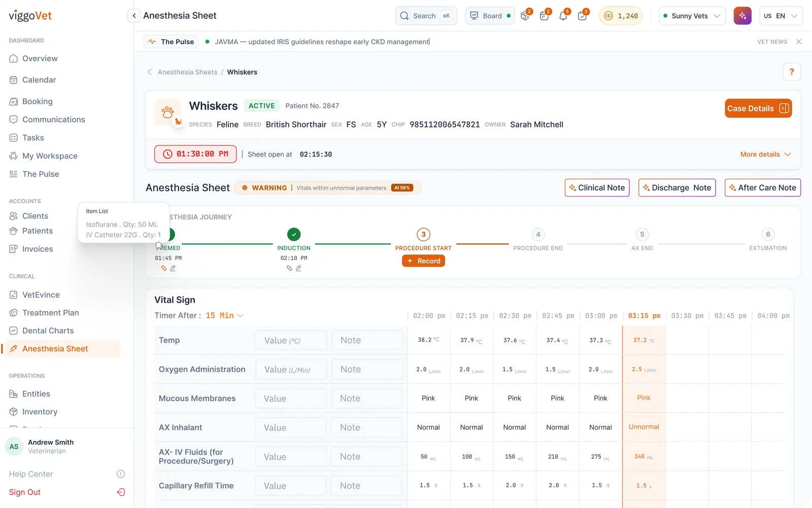Generate a Clinical Note
The height and width of the screenshot is (508, 812).
click(597, 187)
